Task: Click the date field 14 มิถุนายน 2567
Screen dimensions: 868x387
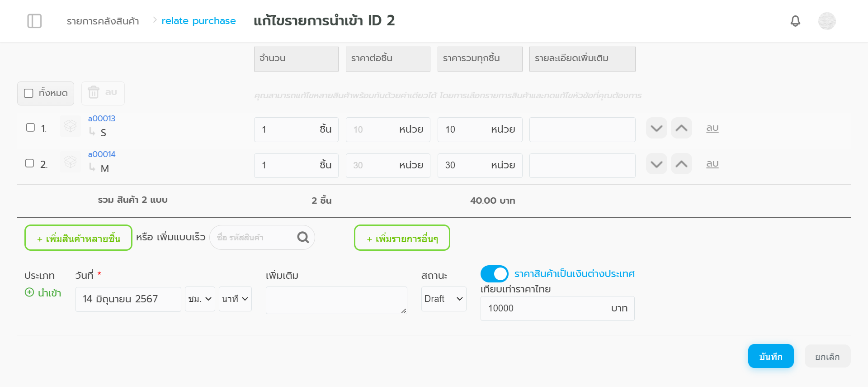Action: pos(128,299)
